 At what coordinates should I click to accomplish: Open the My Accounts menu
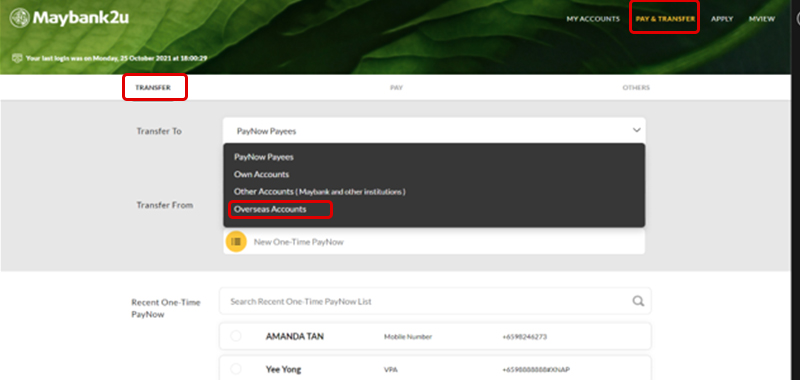click(593, 19)
